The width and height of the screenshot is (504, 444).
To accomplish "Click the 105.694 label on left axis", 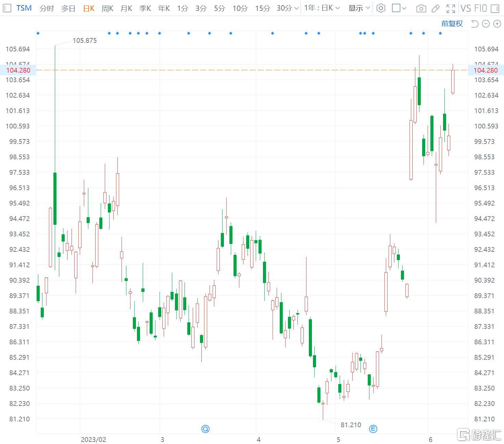I will click(x=18, y=49).
